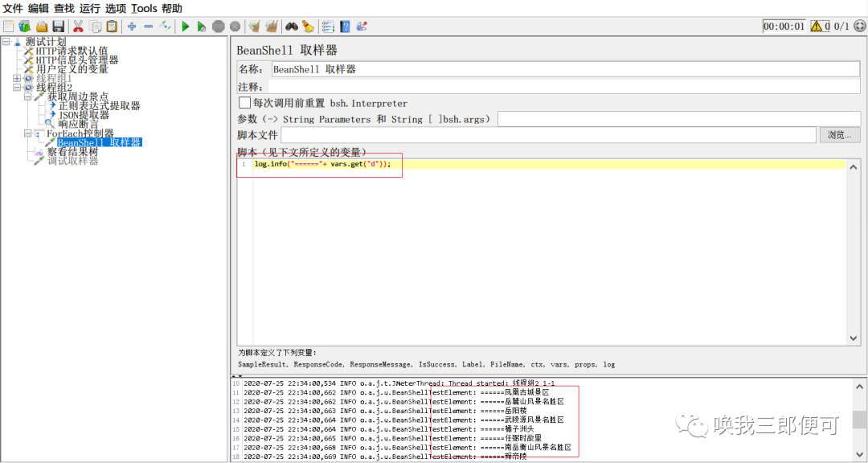The image size is (868, 463).
Task: Toggle log viewer via yellow warning triangle
Action: click(x=817, y=26)
